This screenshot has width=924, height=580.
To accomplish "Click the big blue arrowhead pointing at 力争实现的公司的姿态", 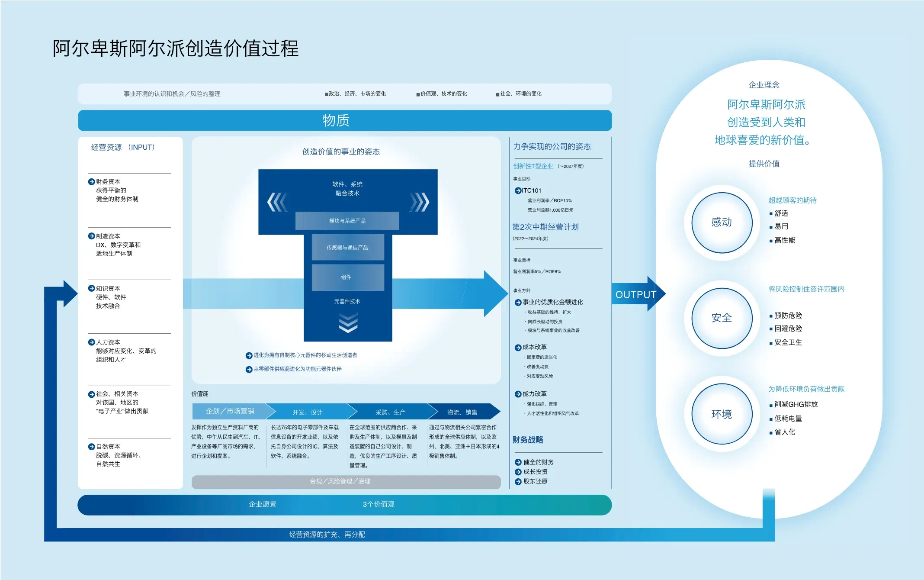I will tap(495, 294).
